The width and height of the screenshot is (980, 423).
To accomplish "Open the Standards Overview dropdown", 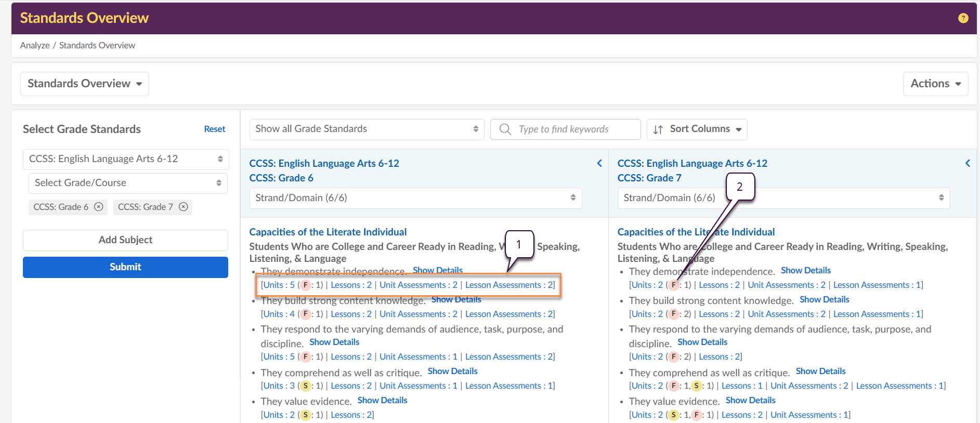I will coord(85,84).
